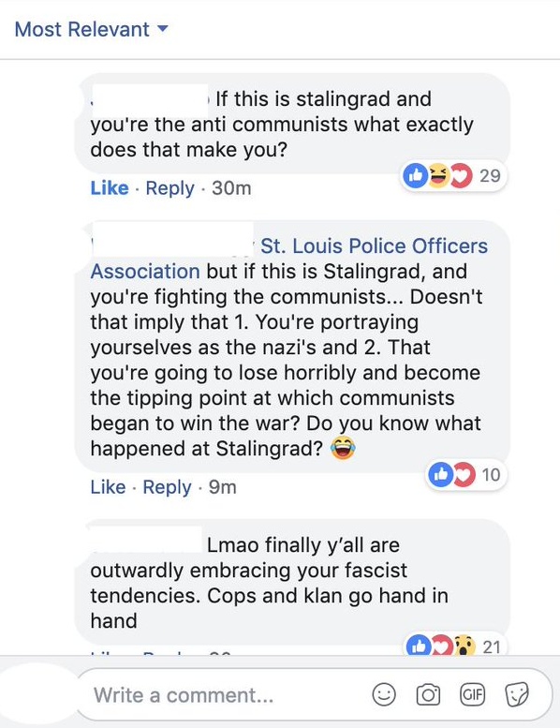
Task: Reply to the 30m old comment
Action: coord(169,188)
